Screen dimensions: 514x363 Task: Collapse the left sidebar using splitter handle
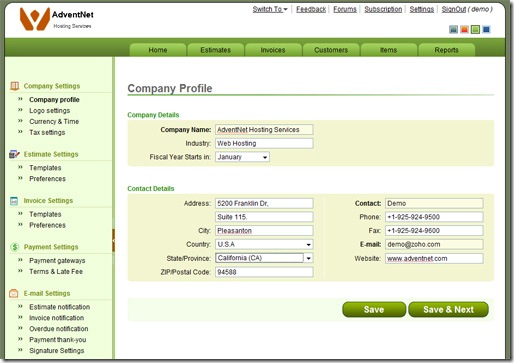(113, 240)
